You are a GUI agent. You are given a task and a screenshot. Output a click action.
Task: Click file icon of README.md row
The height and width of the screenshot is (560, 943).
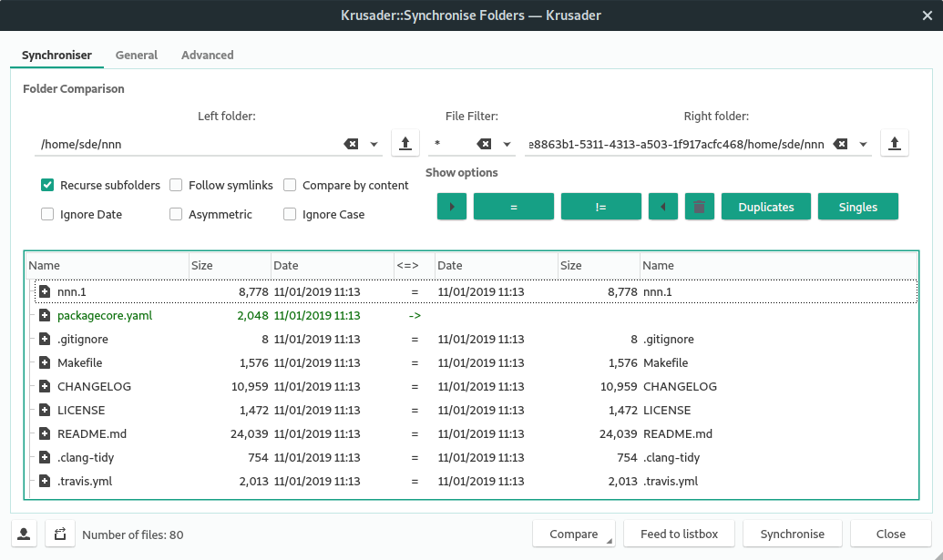(x=45, y=433)
